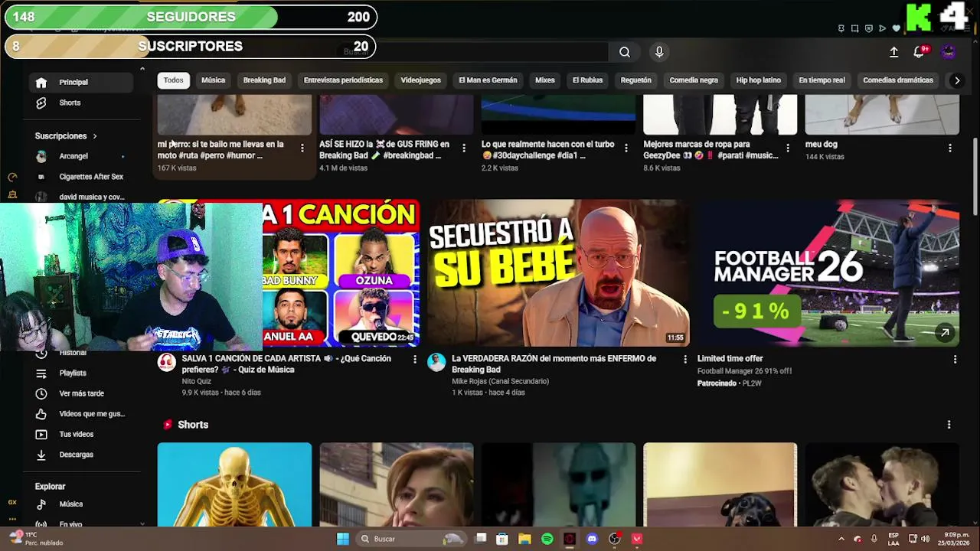Open the La VERDADERA RAZÓN video title
980x551 pixels.
tap(554, 364)
